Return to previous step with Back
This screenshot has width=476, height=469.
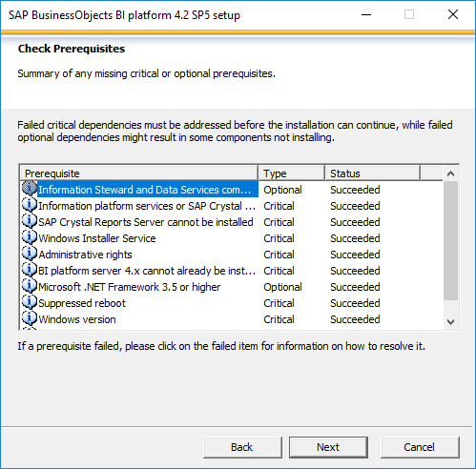pyautogui.click(x=242, y=447)
